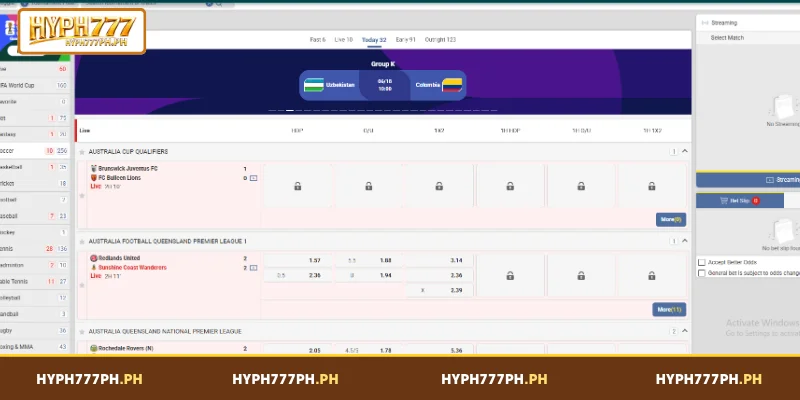Select Rugby in the sports sidebar
This screenshot has height=400, width=800.
pos(35,331)
